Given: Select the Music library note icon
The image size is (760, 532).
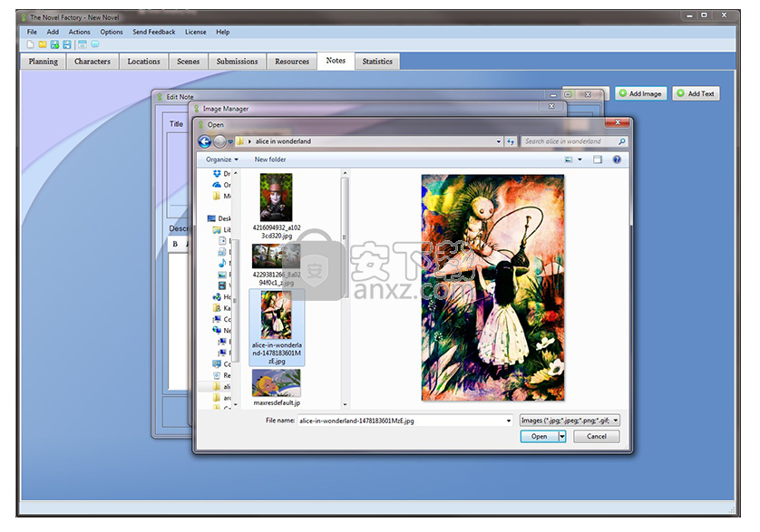Looking at the screenshot, I should click(x=222, y=263).
